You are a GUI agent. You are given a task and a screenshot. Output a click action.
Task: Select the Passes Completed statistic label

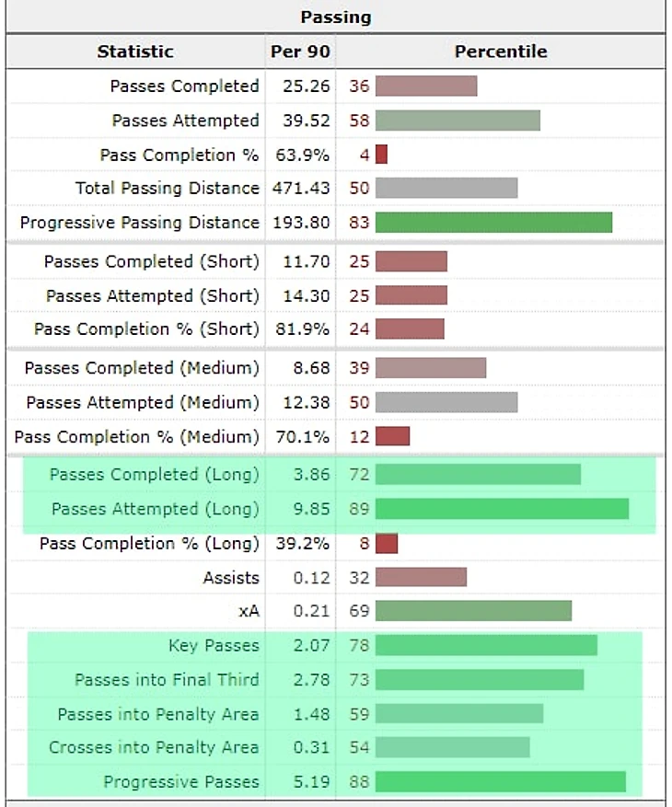(184, 86)
